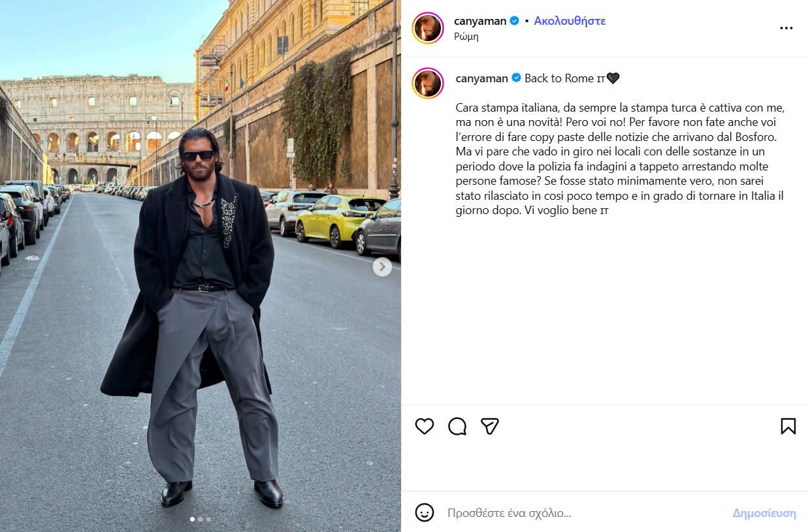Select the second carousel dot indicator
The height and width of the screenshot is (532, 808).
201,520
